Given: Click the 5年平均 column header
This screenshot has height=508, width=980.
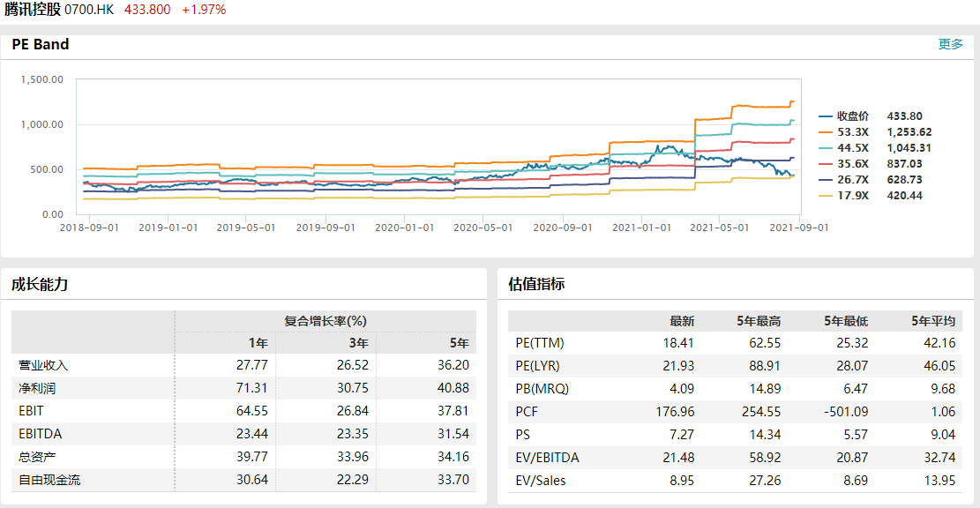Looking at the screenshot, I should pyautogui.click(x=933, y=321).
